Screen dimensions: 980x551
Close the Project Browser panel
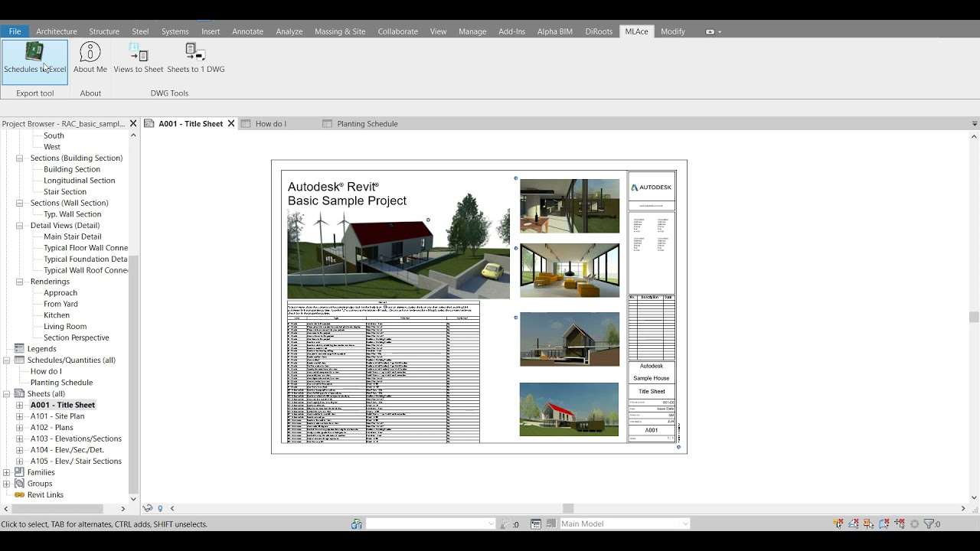coord(132,123)
